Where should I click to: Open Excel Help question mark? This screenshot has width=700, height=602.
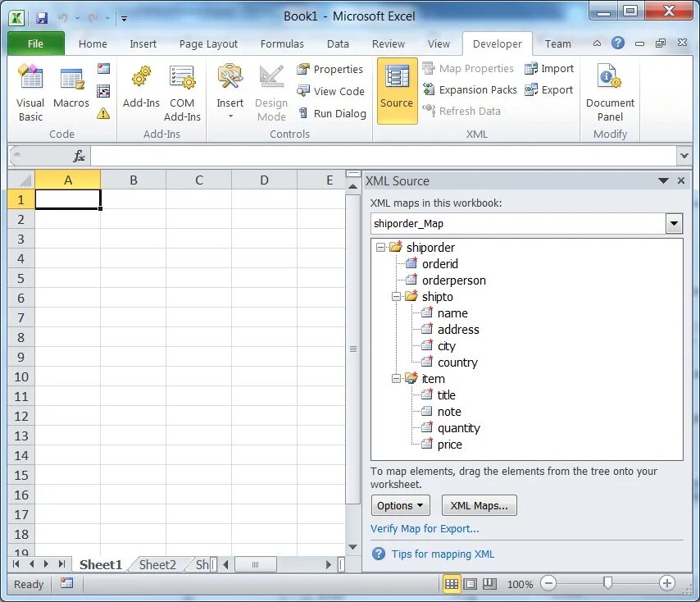(618, 43)
